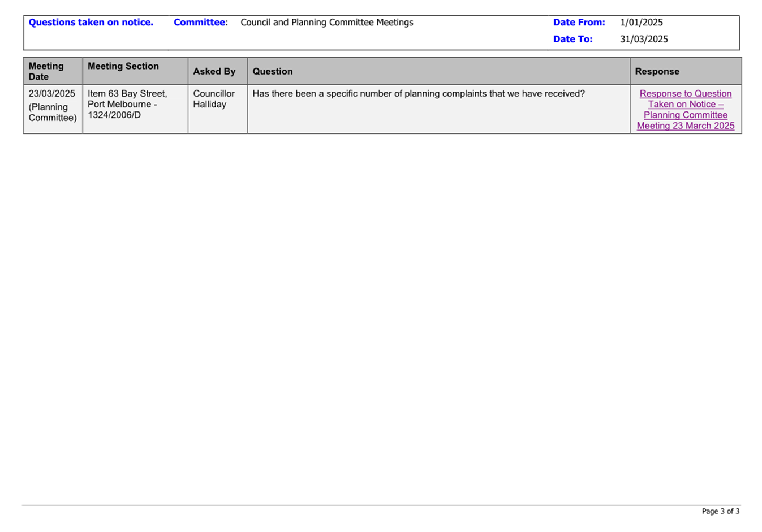Click the 'Meeting Date' column header

pyautogui.click(x=46, y=71)
